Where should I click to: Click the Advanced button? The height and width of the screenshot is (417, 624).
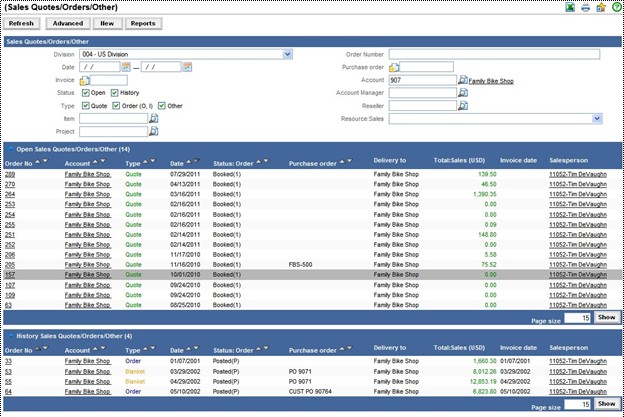[x=68, y=22]
